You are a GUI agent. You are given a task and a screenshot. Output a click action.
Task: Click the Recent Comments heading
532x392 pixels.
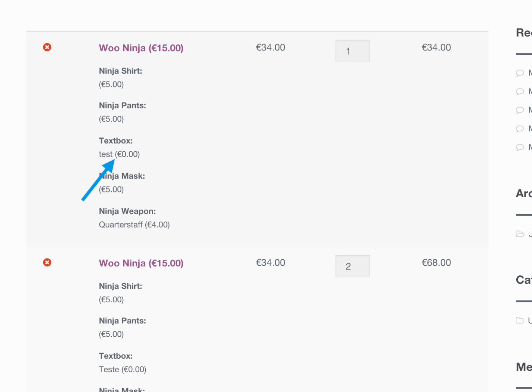coord(523,32)
